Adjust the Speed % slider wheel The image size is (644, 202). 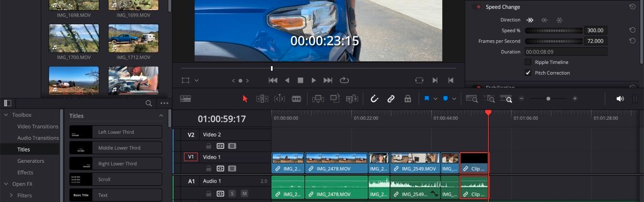pos(553,31)
